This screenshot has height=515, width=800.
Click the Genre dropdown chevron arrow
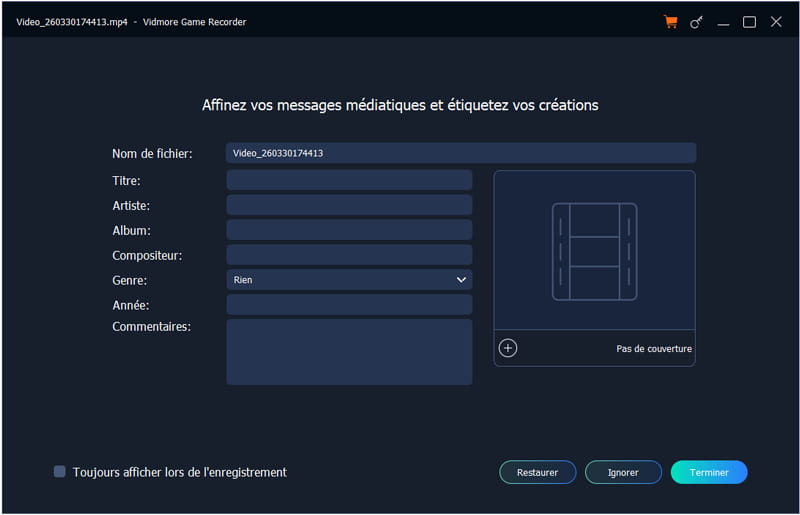coord(461,280)
